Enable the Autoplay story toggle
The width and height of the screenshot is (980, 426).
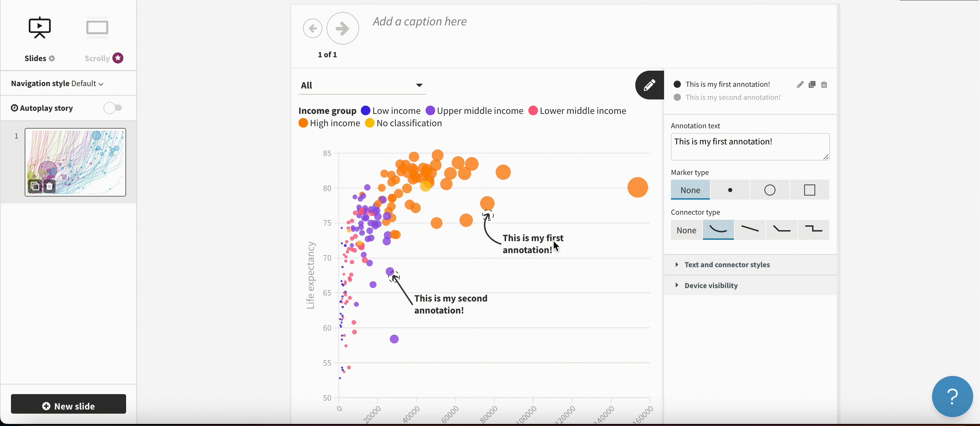click(113, 108)
